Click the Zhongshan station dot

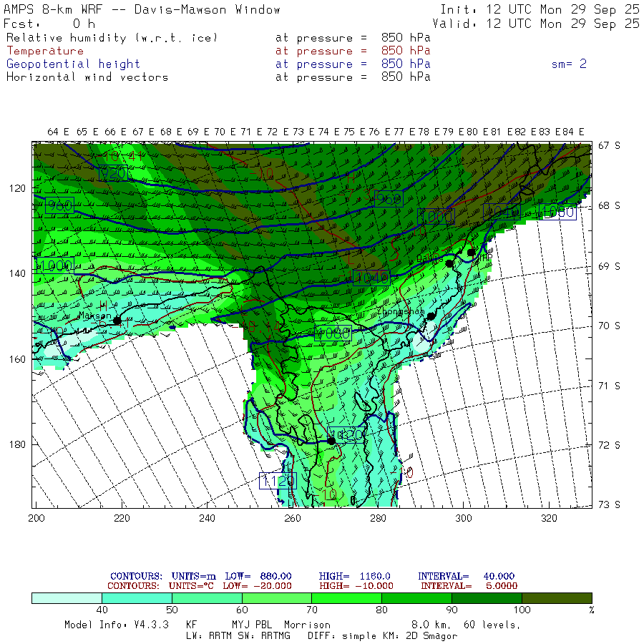coord(431,316)
